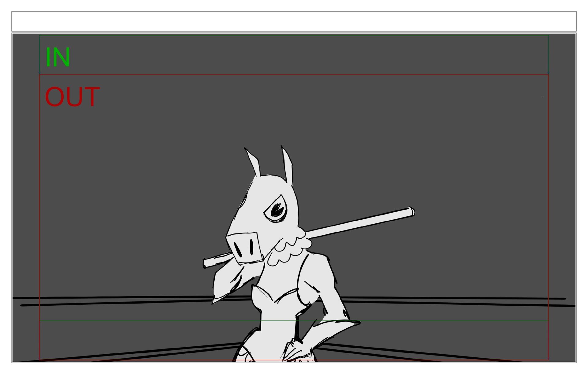
Task: Click the red OUT camera label
Action: coord(72,97)
